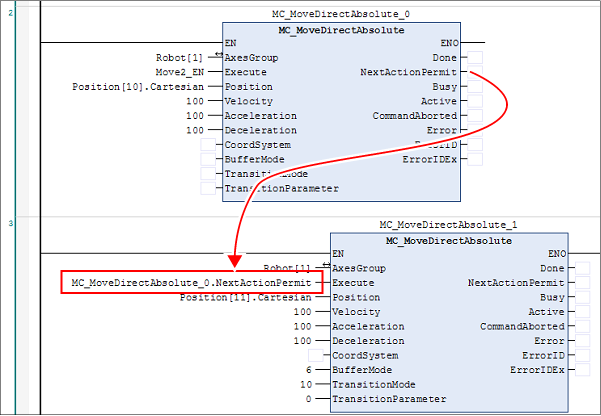This screenshot has height=416, width=601.
Task: Click CommandAborted output box of lower block
Action: 583,326
